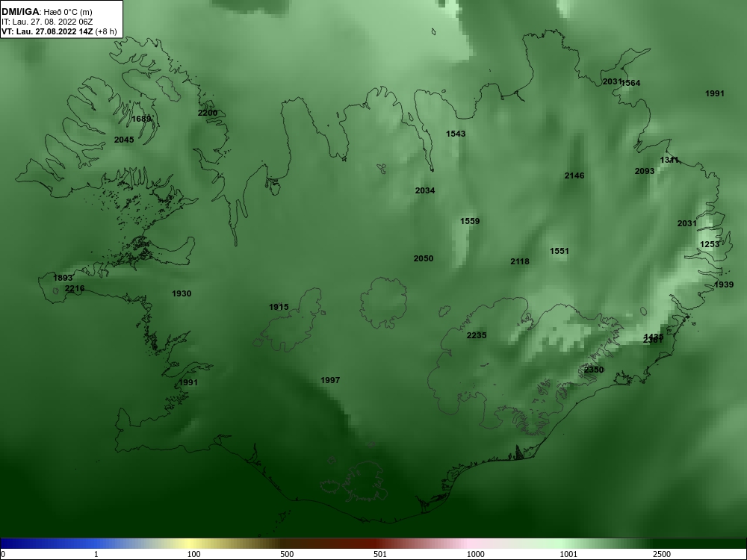Click the 2050 height label
The width and height of the screenshot is (747, 560).
tap(424, 258)
